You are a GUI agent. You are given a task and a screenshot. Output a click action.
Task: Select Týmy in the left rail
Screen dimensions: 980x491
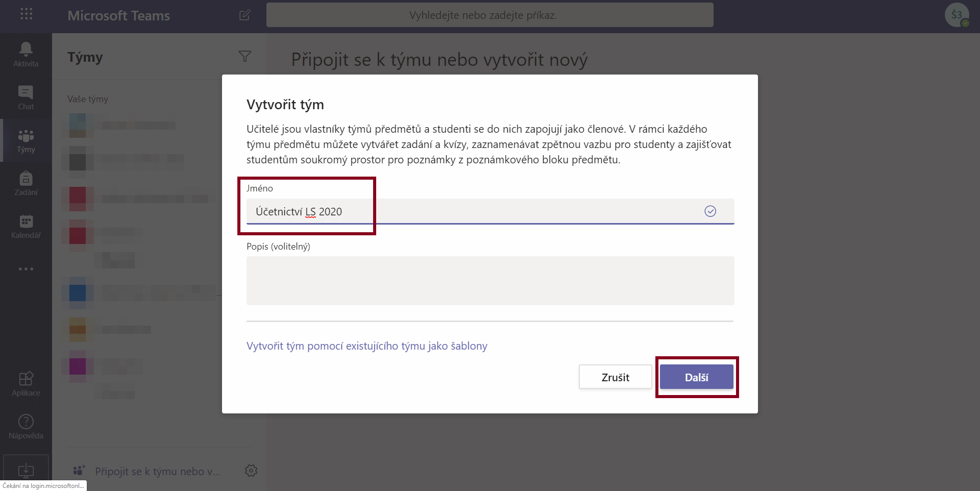click(x=26, y=140)
